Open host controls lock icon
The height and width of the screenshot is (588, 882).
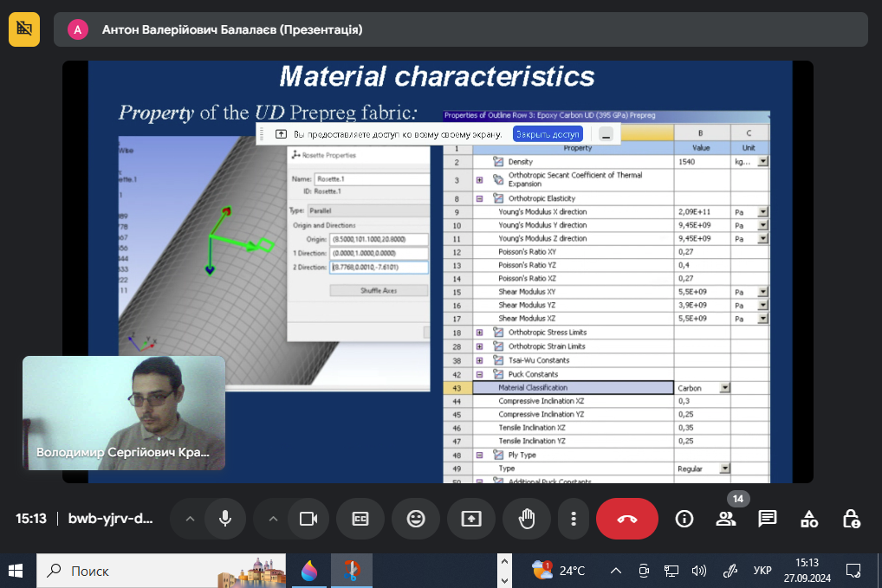(x=851, y=519)
